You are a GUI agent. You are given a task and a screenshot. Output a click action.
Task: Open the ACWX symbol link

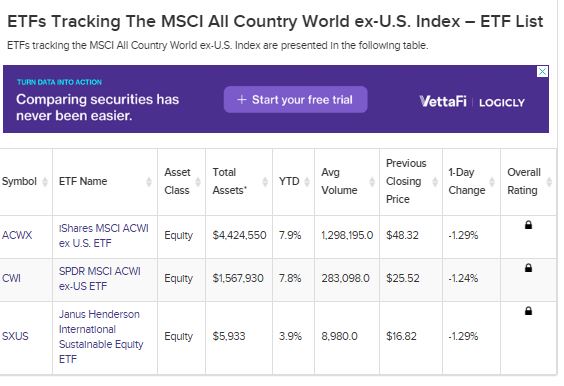17,235
